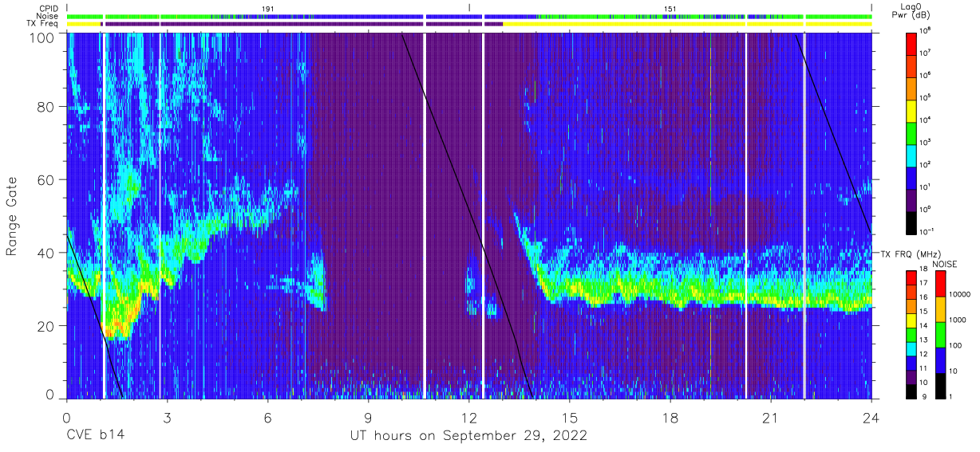Pick black 9-10 MHz TX frequency swatch

point(911,391)
